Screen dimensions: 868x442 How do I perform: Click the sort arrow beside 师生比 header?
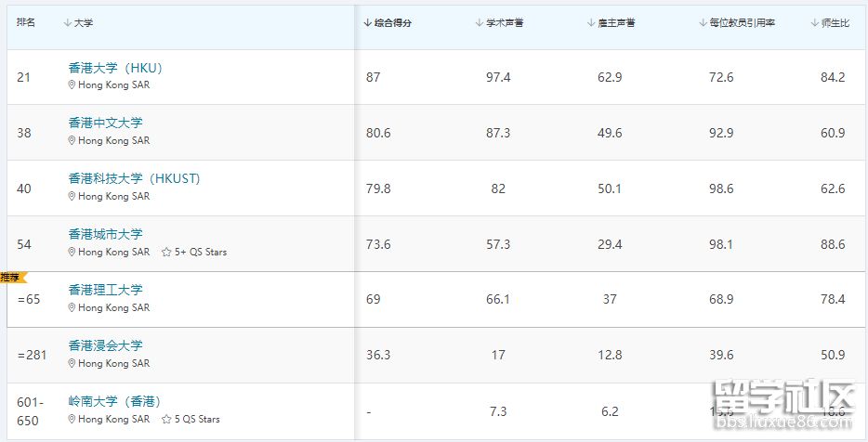[815, 23]
